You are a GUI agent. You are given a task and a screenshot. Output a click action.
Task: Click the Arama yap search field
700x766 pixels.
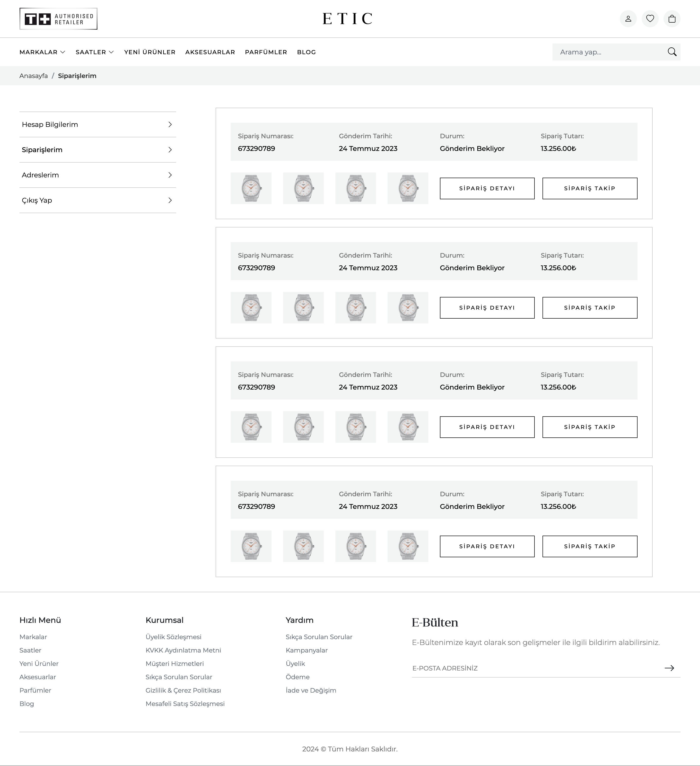click(608, 52)
